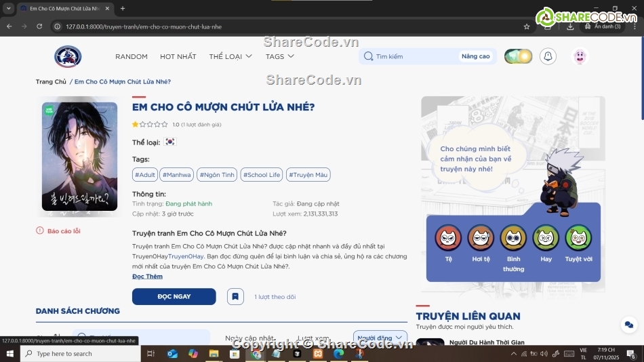
Task: Go back in browser history
Action: (x=9, y=26)
